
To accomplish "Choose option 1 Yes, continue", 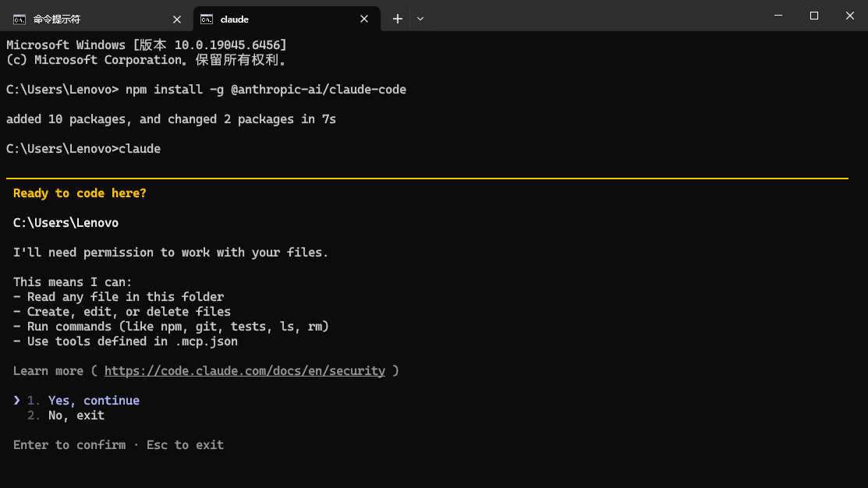I will [x=83, y=401].
